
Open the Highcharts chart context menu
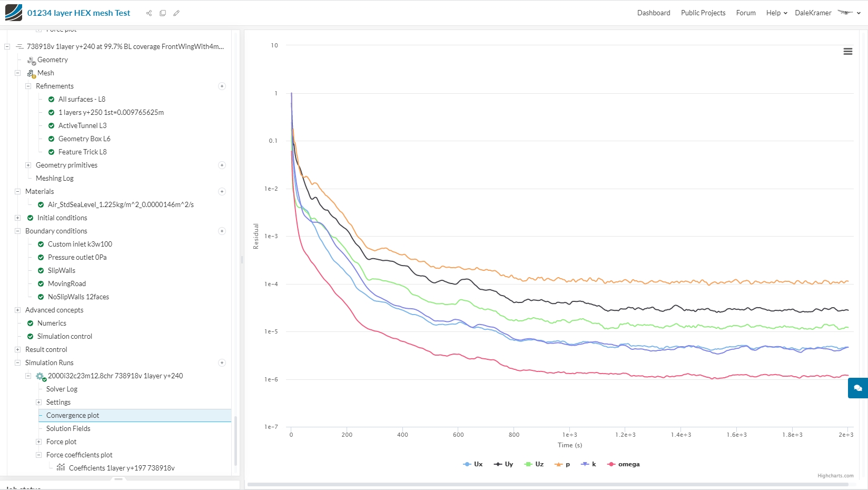coord(847,51)
